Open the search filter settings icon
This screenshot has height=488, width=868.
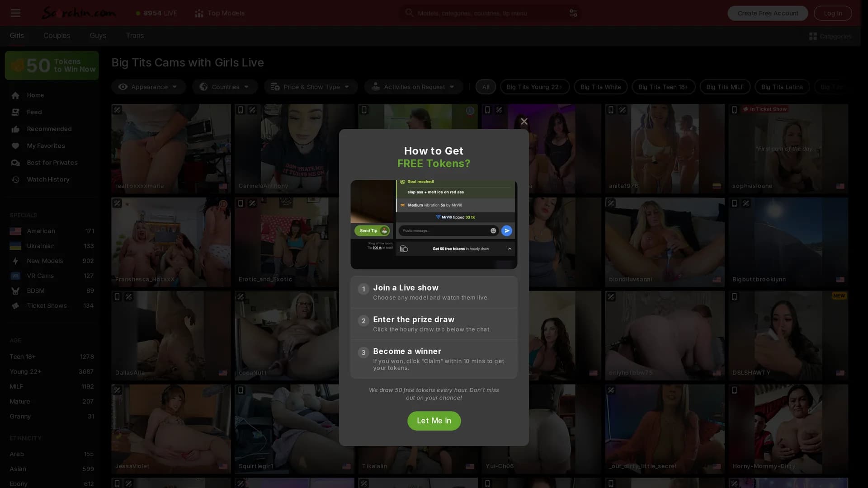pyautogui.click(x=573, y=13)
